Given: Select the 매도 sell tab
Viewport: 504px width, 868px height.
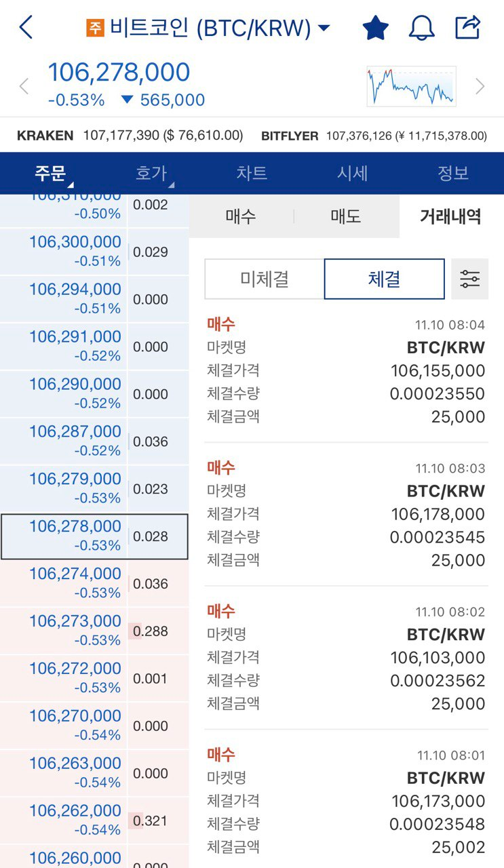Looking at the screenshot, I should 346,216.
